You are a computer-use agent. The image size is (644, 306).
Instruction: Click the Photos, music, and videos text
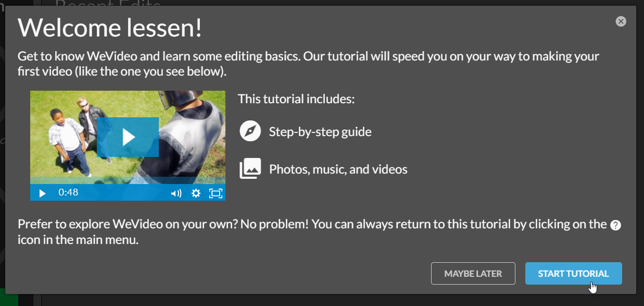tap(338, 169)
